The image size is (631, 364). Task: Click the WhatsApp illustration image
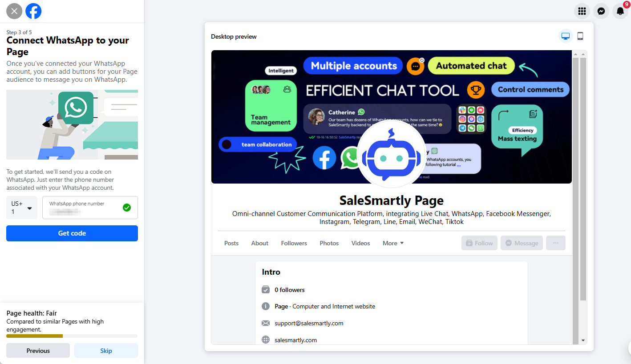(72, 124)
